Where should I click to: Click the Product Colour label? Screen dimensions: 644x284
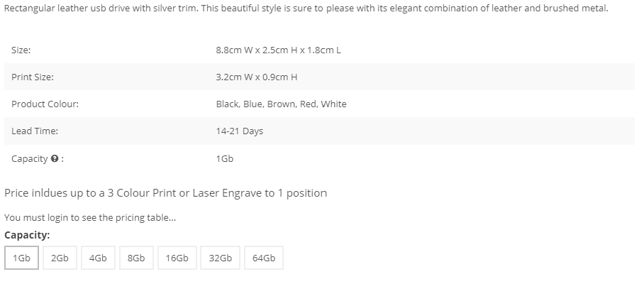click(45, 104)
